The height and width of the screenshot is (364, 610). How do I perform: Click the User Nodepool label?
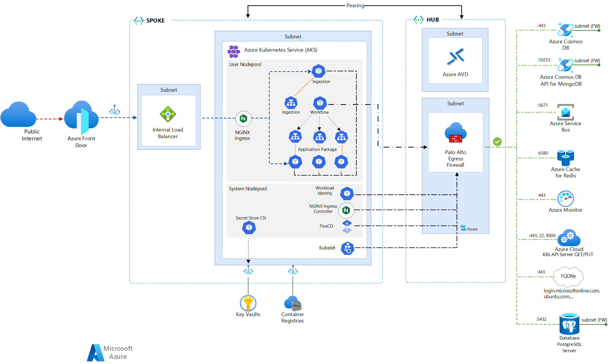245,64
